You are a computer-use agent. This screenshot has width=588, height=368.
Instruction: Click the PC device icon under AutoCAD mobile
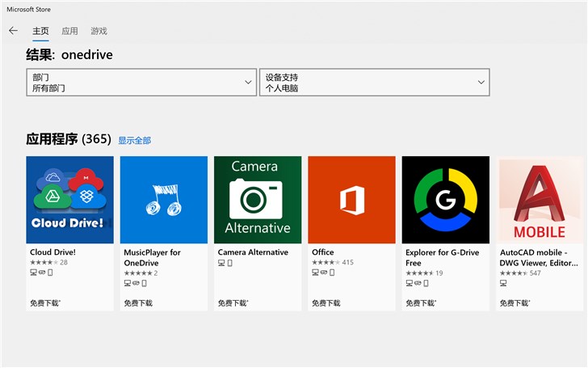point(504,284)
